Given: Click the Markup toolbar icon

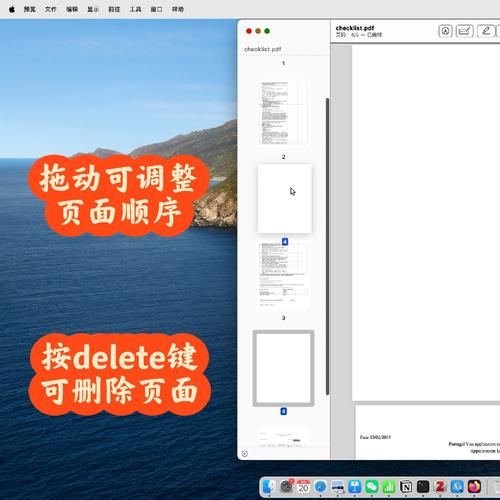Looking at the screenshot, I should (x=445, y=31).
